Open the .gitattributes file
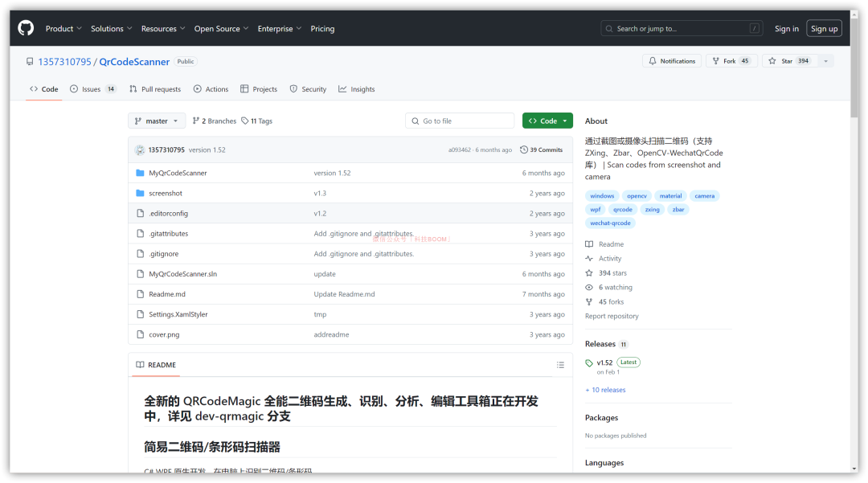868x483 pixels. point(168,234)
